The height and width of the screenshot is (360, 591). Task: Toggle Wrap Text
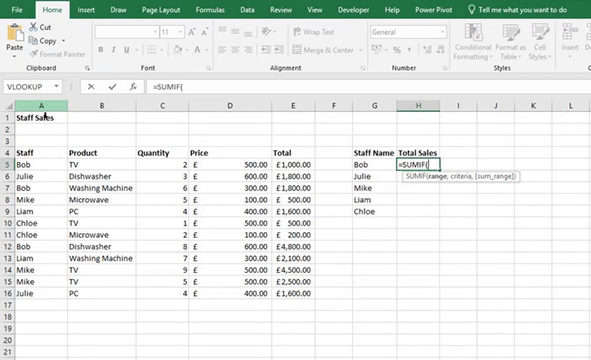[313, 32]
